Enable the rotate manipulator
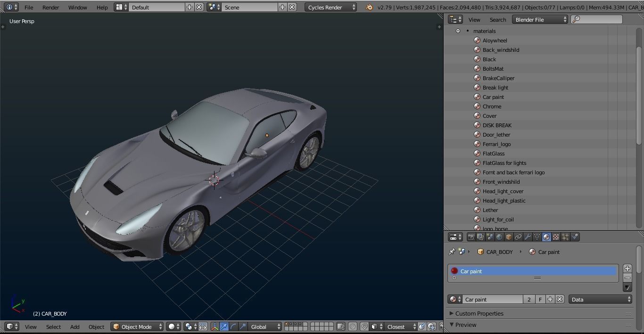Screen dimensions: 644x334 234,326
